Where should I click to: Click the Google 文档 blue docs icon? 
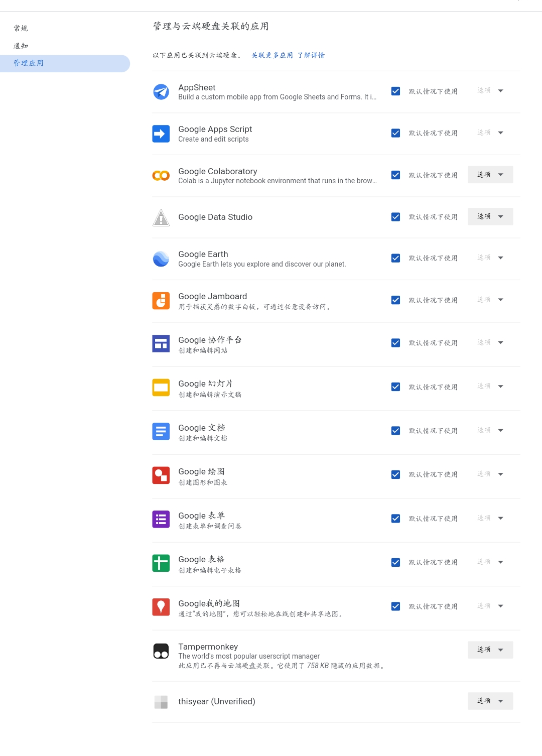(161, 431)
